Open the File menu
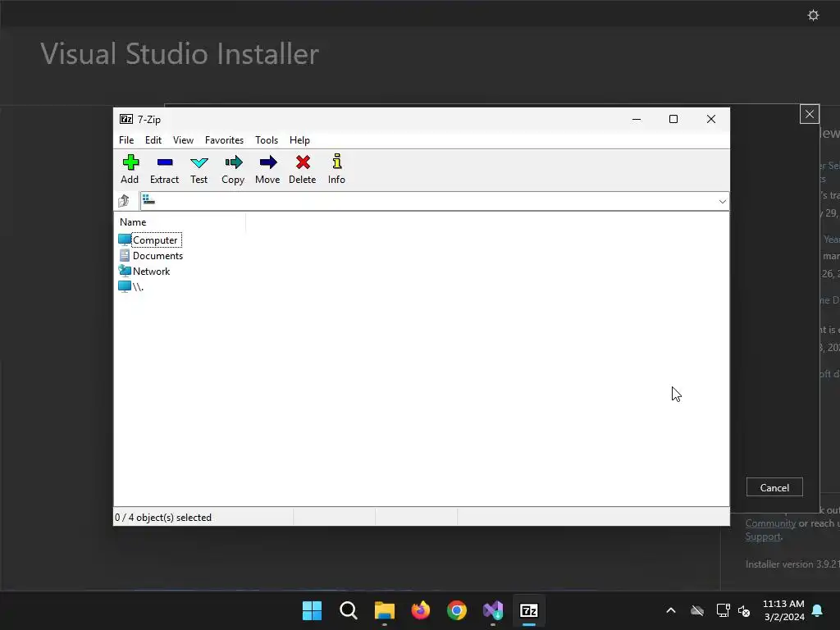This screenshot has height=630, width=840. tap(126, 139)
